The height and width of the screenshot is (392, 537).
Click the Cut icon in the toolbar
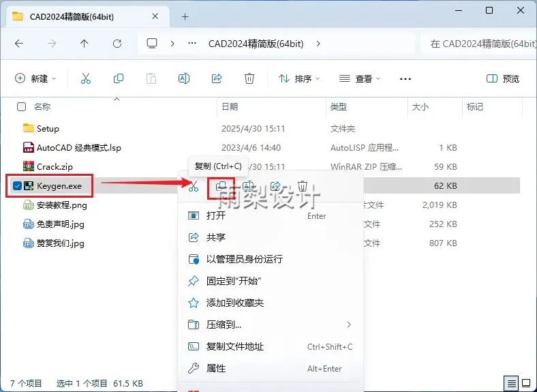(86, 78)
